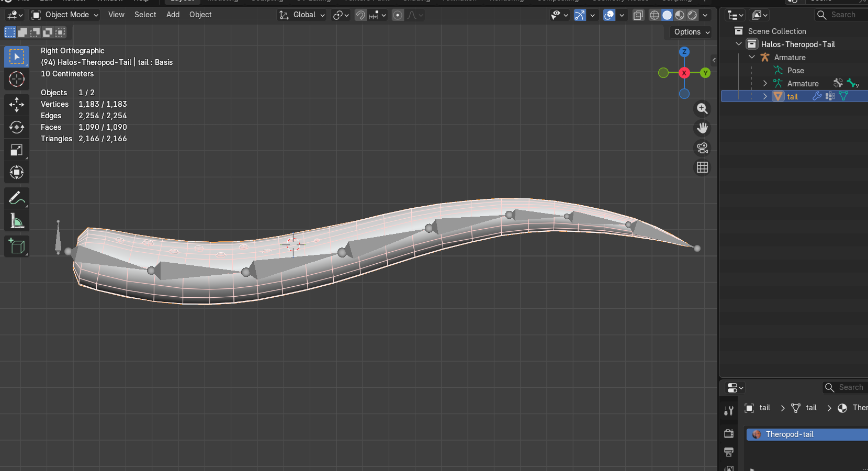This screenshot has height=471, width=868.
Task: Click the blue Z axis gizmo ball
Action: [x=684, y=52]
